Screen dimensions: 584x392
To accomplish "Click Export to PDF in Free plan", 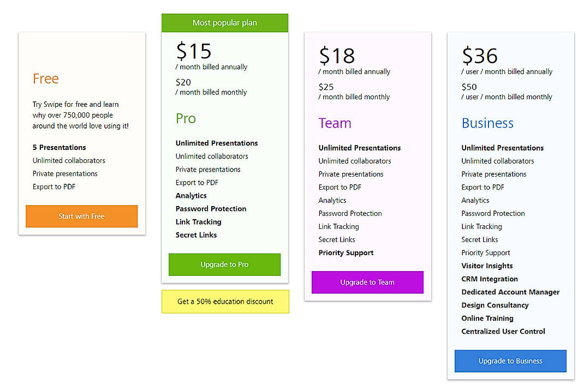I will [x=54, y=186].
